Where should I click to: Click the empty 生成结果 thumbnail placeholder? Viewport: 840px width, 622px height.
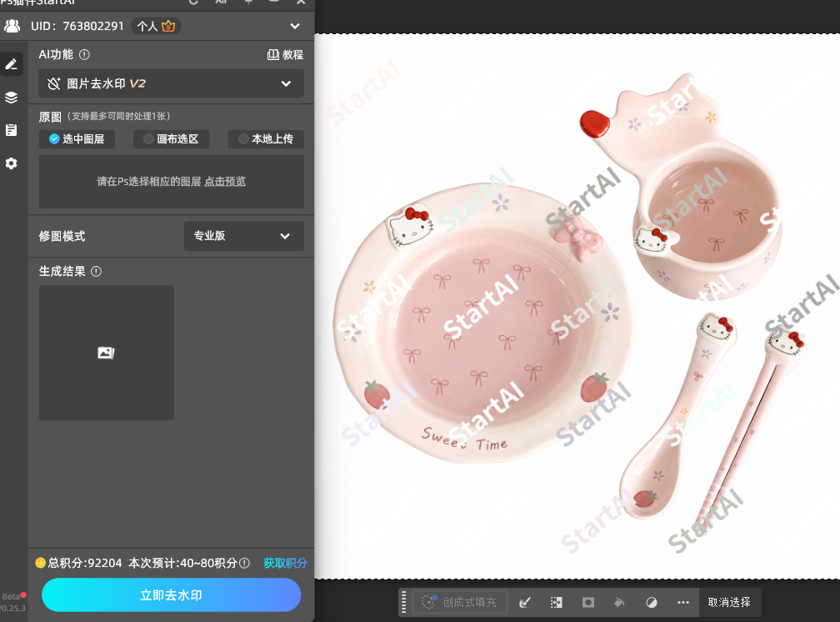pos(106,353)
